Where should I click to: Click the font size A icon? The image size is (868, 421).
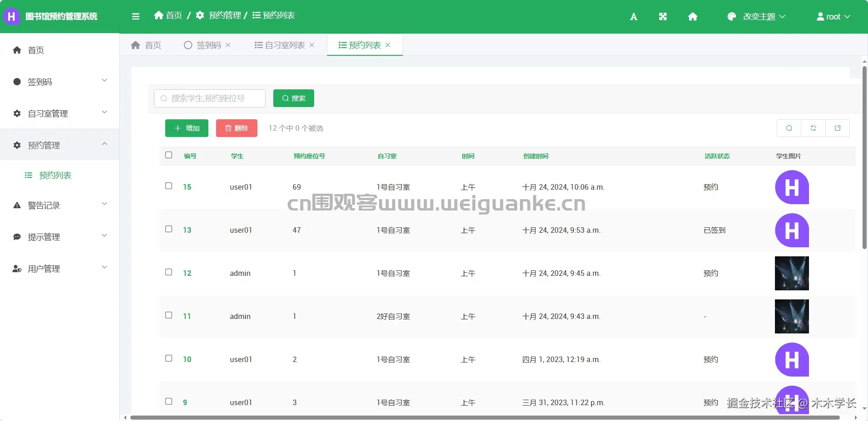point(634,17)
